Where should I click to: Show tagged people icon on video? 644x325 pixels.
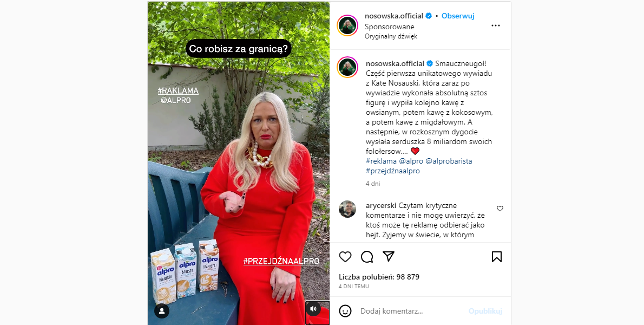pyautogui.click(x=162, y=310)
